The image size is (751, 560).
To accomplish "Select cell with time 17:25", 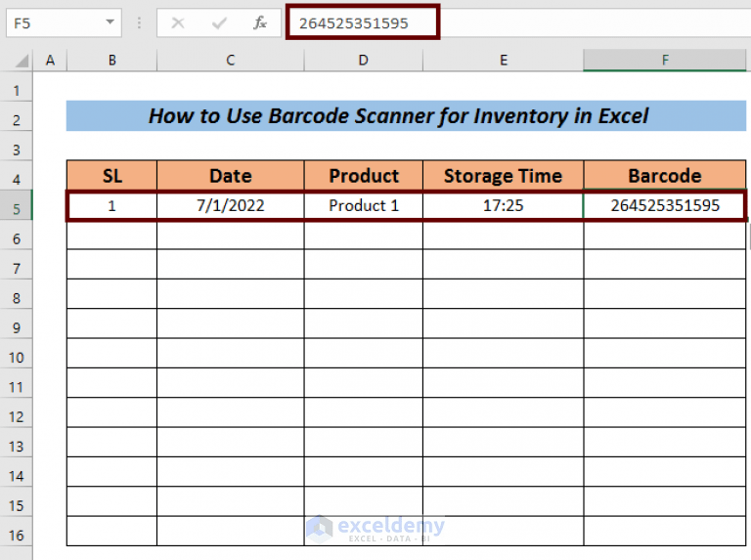I will point(504,206).
